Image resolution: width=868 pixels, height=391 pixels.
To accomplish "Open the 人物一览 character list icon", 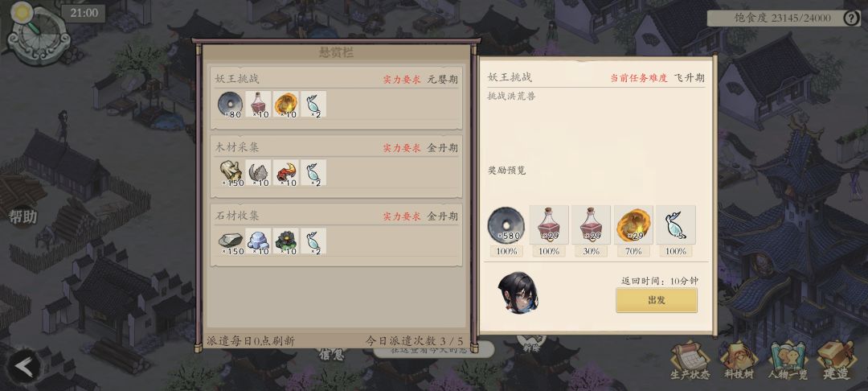I will coord(788,360).
